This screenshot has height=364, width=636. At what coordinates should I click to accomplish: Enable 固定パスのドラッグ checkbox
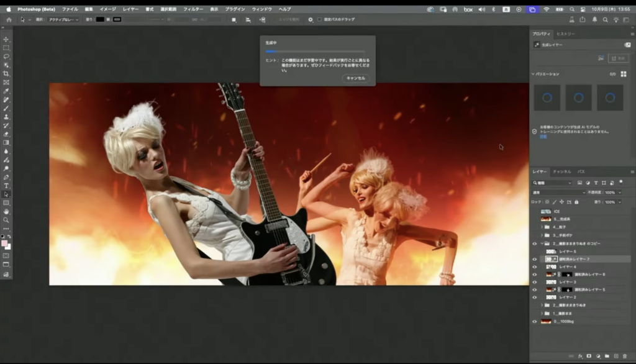point(319,20)
